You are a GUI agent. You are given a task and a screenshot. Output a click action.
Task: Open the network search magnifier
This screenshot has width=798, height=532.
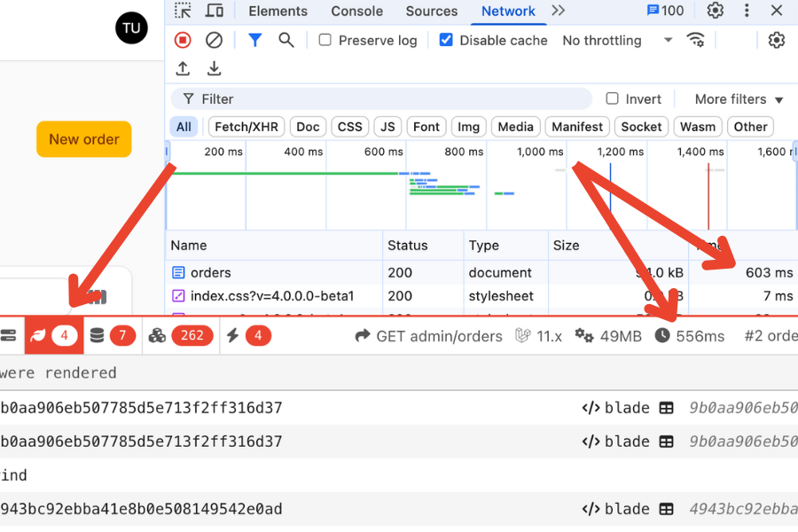(x=286, y=40)
